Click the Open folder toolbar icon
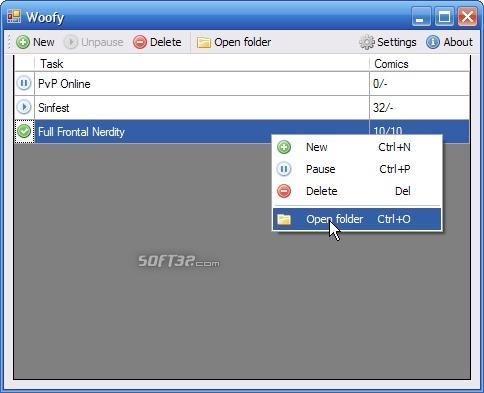Image resolution: width=484 pixels, height=393 pixels. click(203, 43)
